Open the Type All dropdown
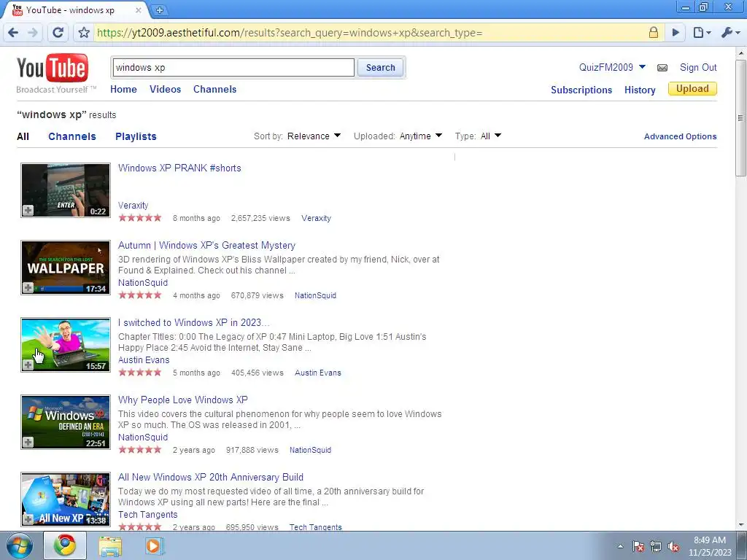Image resolution: width=747 pixels, height=560 pixels. tap(491, 136)
